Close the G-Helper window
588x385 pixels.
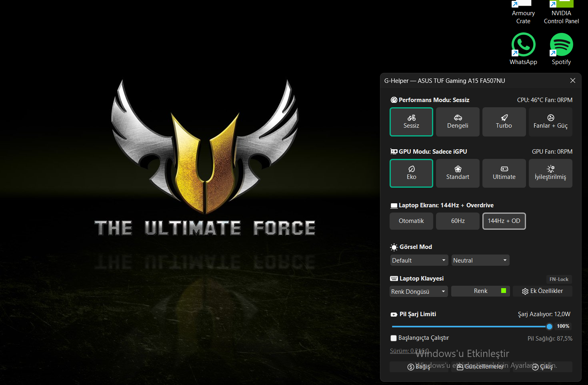pyautogui.click(x=573, y=80)
